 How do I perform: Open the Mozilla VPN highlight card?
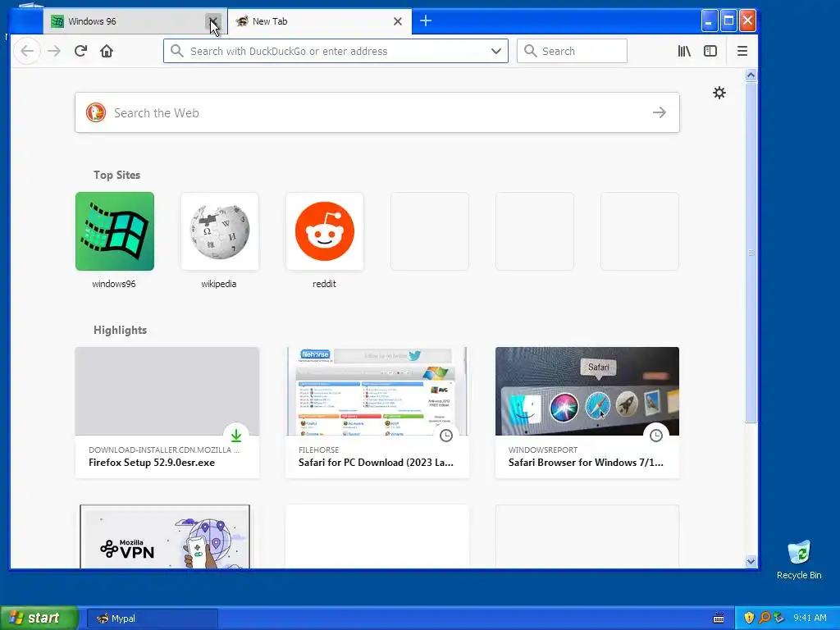pyautogui.click(x=165, y=536)
